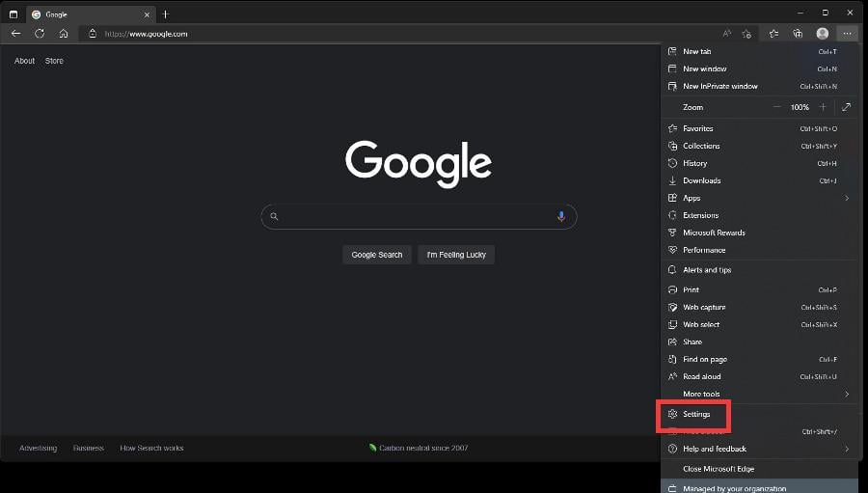The width and height of the screenshot is (868, 493).
Task: Open the Collections toolbar icon
Action: (798, 34)
